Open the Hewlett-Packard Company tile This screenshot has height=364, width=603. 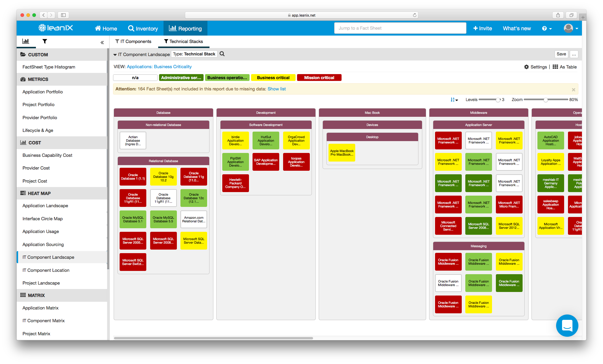(235, 183)
